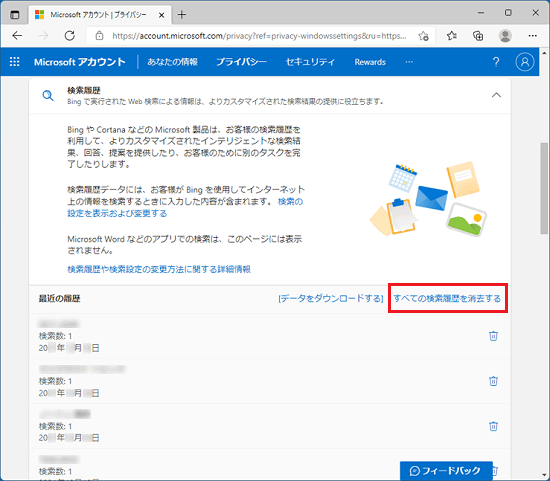Image resolution: width=550 pixels, height=481 pixels.
Task: Click the scrollbar down arrow
Action: pos(544,475)
